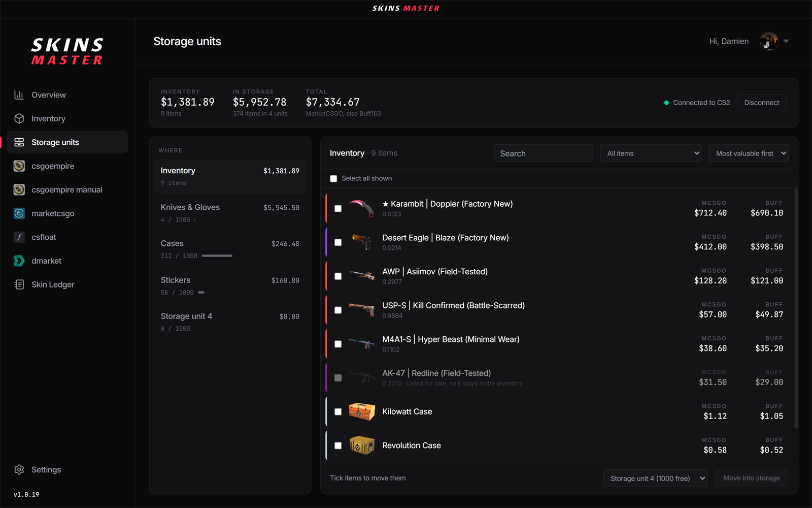Click the Skin Ledger document icon
The image size is (812, 508).
(x=19, y=284)
